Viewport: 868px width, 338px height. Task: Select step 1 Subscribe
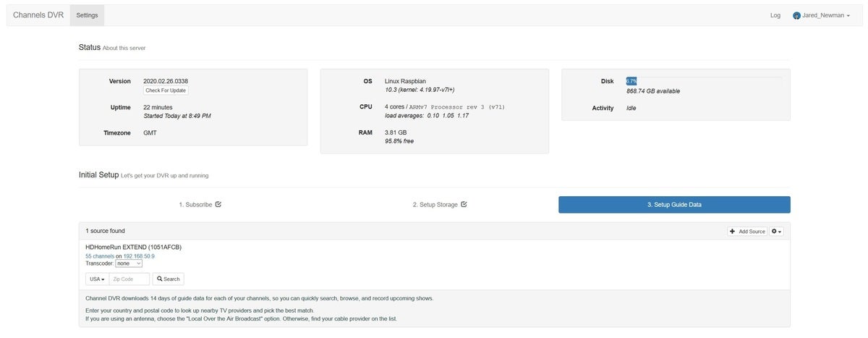pyautogui.click(x=200, y=205)
